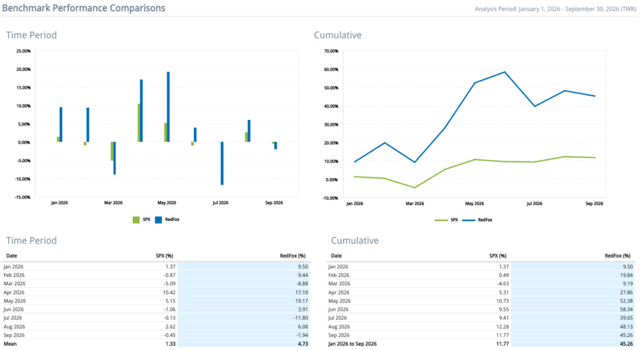This screenshot has height=350, width=644.
Task: Click the SPX (%) header in Time Period table
Action: [164, 256]
